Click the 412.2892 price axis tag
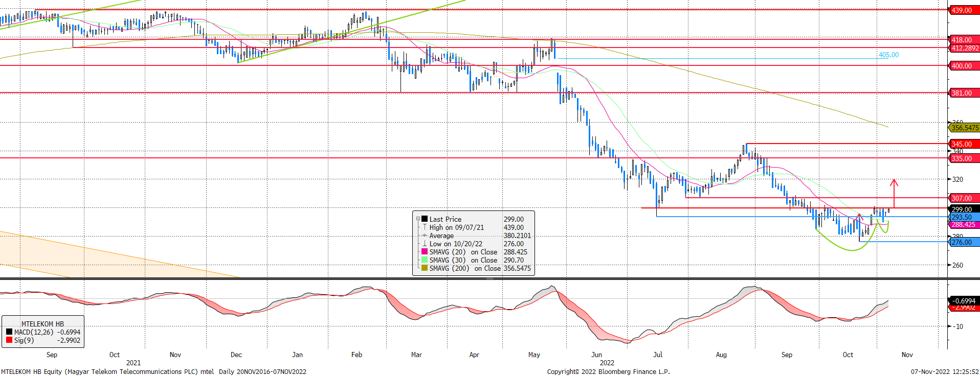This screenshot has height=376, width=980. click(x=964, y=48)
